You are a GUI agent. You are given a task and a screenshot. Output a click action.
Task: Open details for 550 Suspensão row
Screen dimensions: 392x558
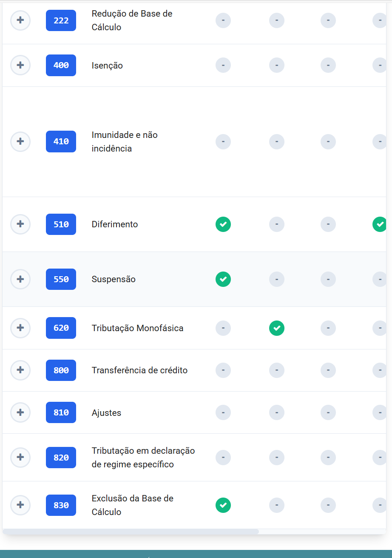pyautogui.click(x=20, y=279)
